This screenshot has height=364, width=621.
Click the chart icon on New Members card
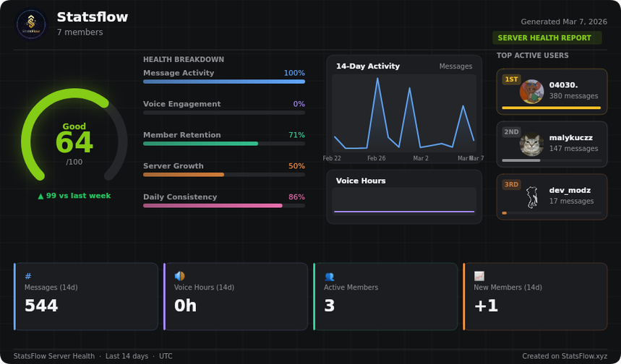point(479,276)
